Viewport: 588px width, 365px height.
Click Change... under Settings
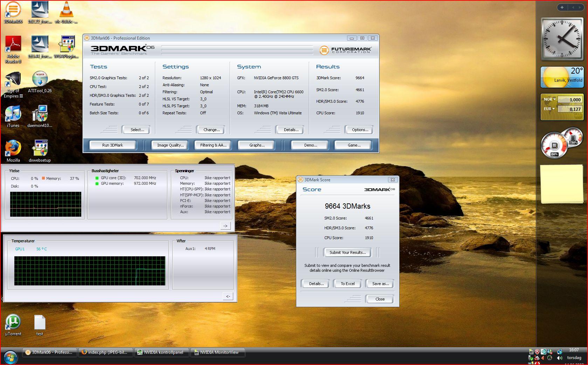[x=212, y=130]
